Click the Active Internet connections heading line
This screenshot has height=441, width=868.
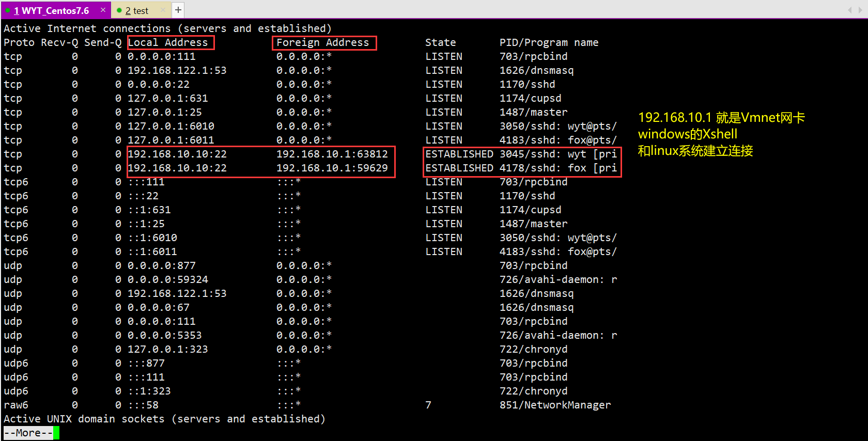(x=168, y=28)
